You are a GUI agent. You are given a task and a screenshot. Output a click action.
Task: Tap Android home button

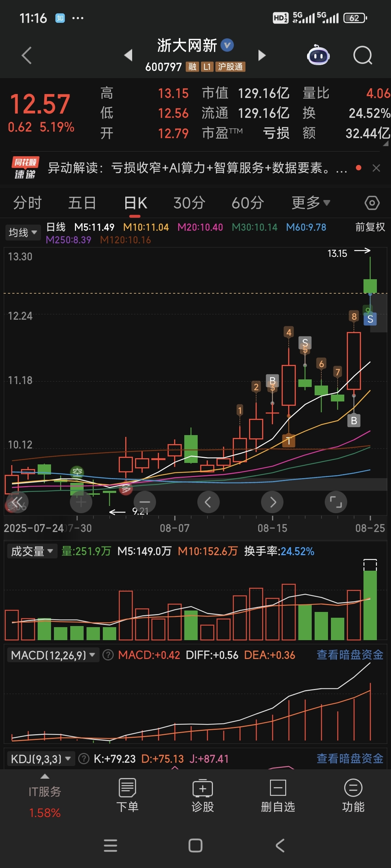click(x=195, y=846)
